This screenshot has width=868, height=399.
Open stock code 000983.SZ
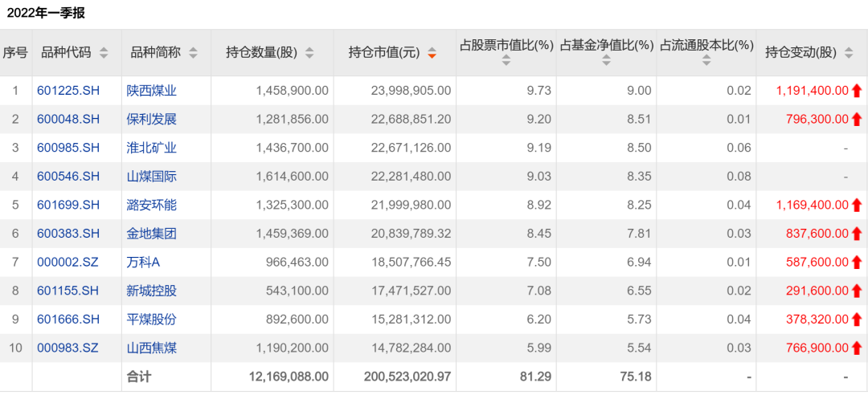tap(68, 348)
